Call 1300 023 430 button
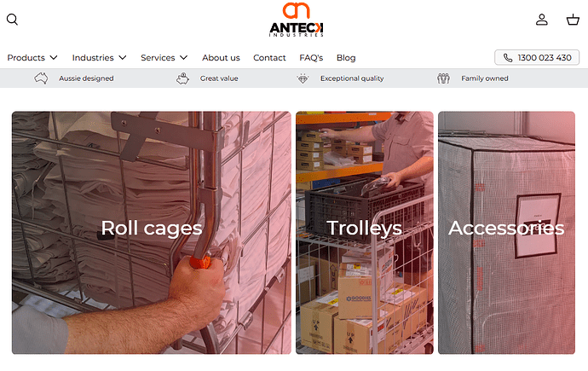Screen dimensions: 588x371 [537, 58]
